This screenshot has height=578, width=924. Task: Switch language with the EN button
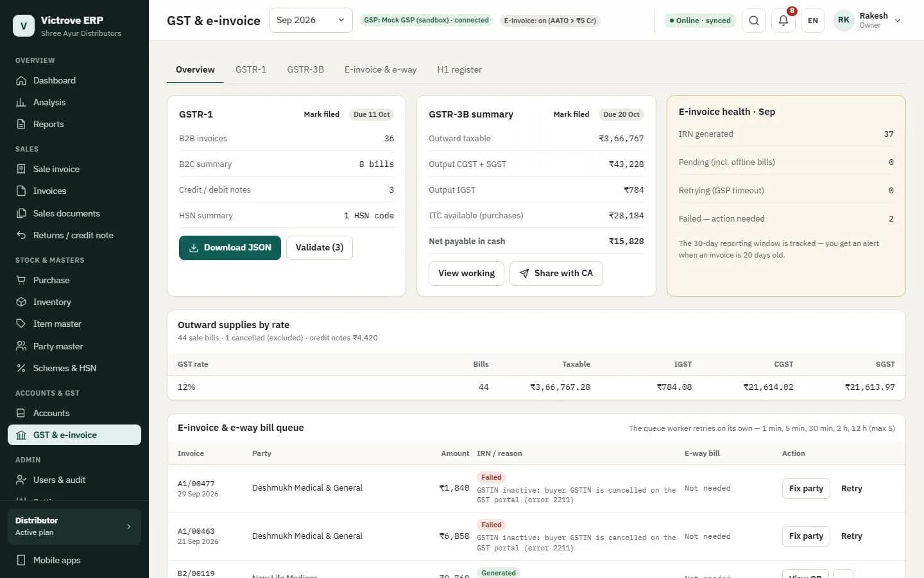pyautogui.click(x=813, y=21)
